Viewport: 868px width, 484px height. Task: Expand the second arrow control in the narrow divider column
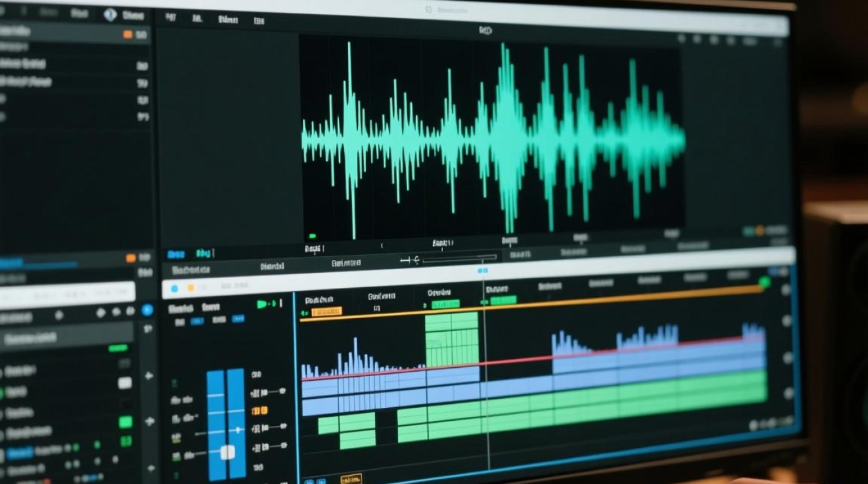pos(149,421)
